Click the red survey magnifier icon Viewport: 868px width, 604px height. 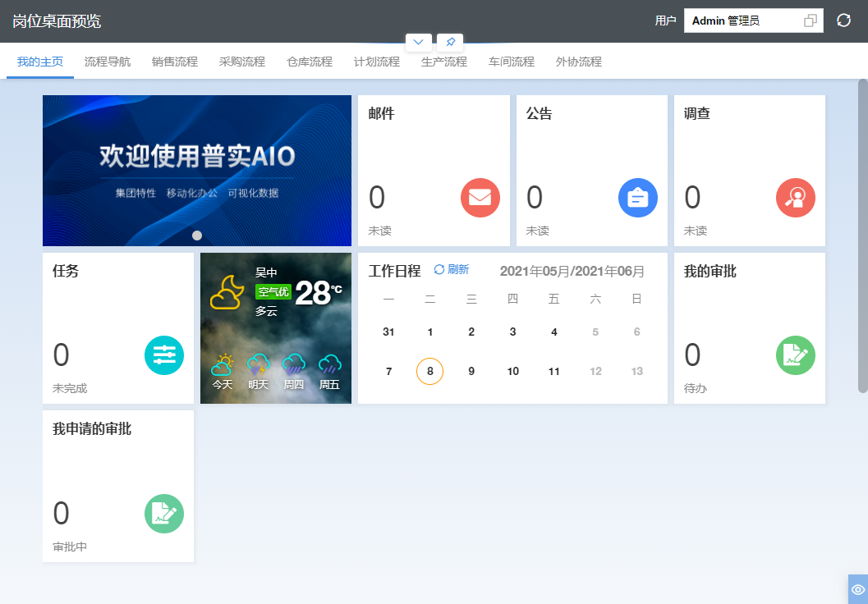click(796, 198)
